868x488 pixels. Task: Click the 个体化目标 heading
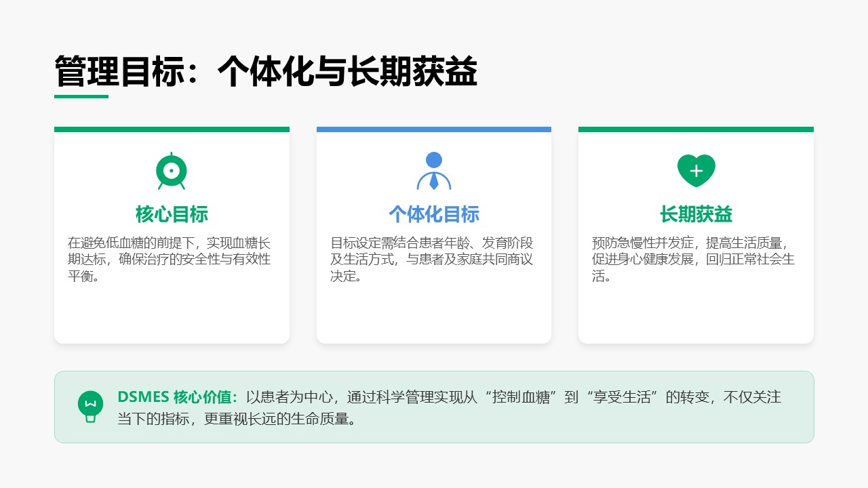434,214
